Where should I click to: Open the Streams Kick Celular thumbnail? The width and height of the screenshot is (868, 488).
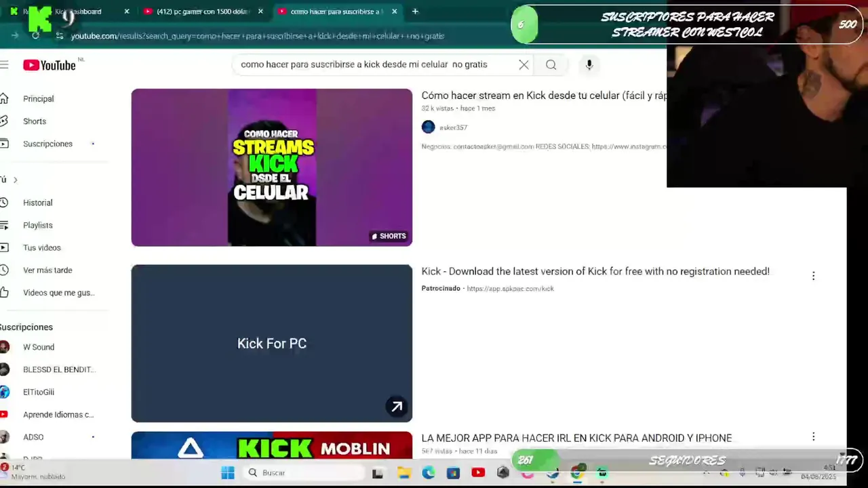pyautogui.click(x=271, y=167)
